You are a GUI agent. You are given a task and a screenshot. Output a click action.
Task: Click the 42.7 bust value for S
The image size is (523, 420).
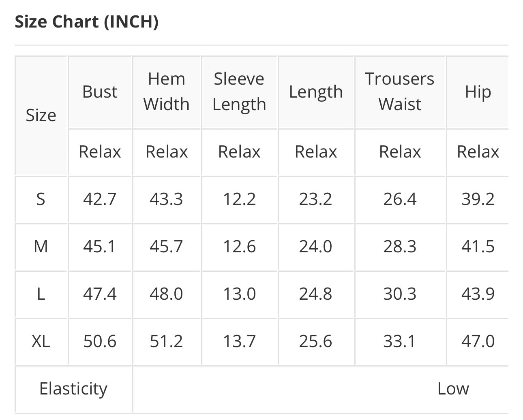tap(100, 199)
